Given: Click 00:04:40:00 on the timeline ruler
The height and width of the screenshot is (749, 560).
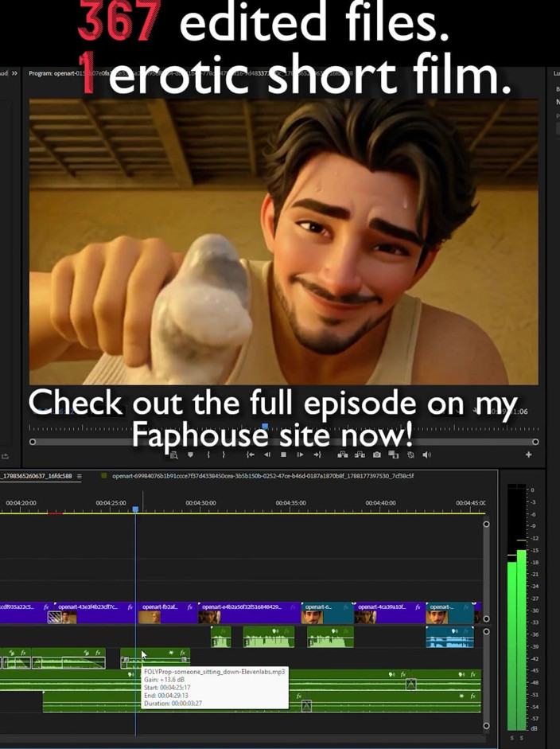Looking at the screenshot, I should 380,503.
